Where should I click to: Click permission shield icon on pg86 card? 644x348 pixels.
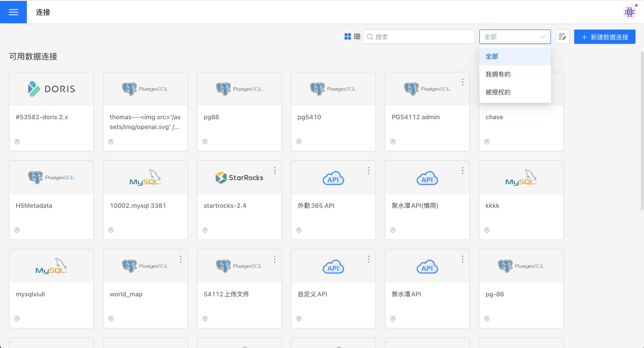205,142
